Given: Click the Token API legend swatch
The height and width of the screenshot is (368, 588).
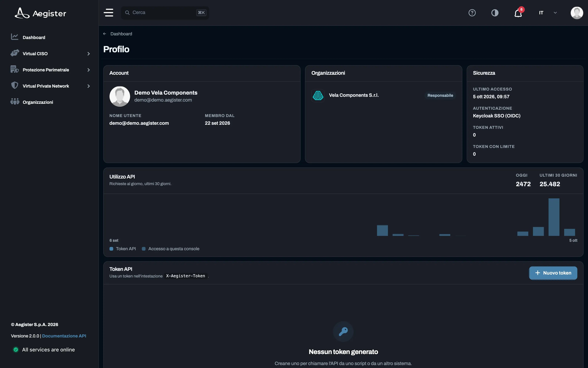Looking at the screenshot, I should tap(111, 249).
